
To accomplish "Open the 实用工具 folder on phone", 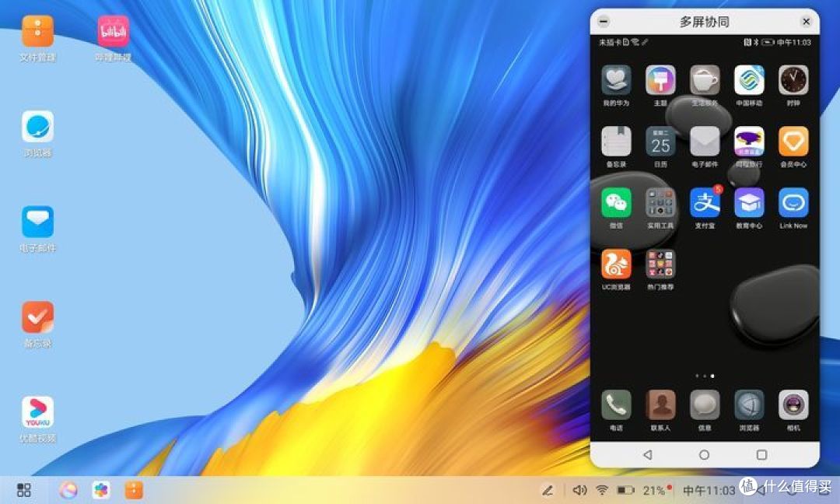I will [660, 203].
